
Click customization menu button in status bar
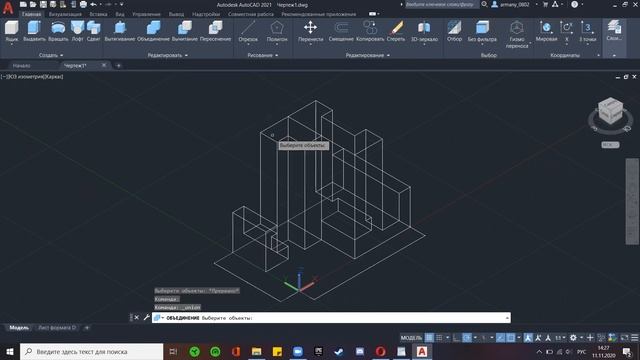coord(635,338)
